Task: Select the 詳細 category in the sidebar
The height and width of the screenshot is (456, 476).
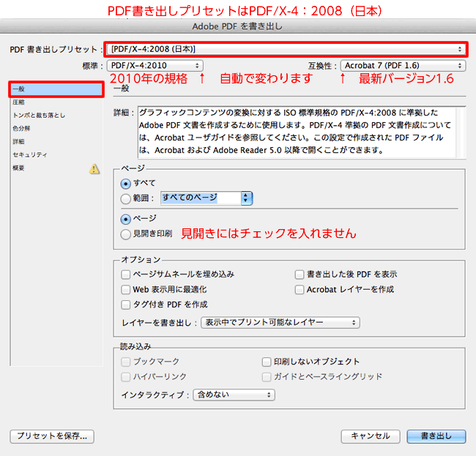Action: click(x=56, y=142)
